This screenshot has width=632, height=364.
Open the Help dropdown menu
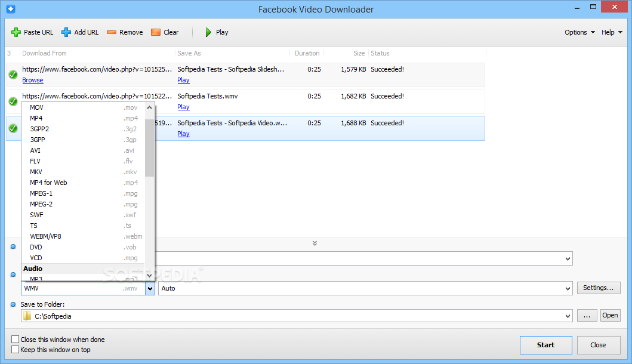click(612, 32)
